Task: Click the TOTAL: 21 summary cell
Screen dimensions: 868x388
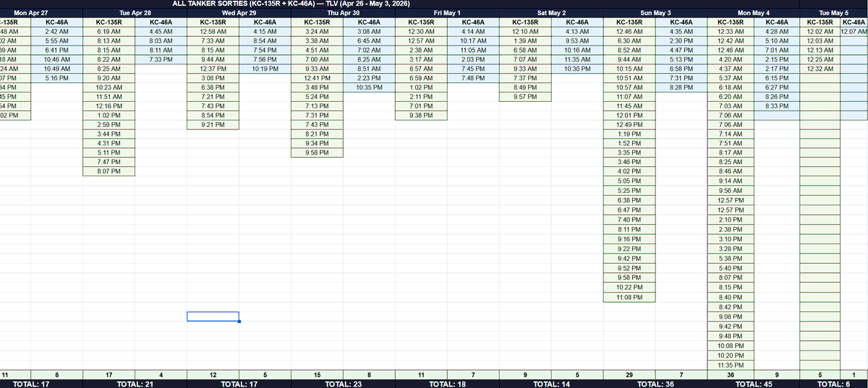Action: pos(135,384)
